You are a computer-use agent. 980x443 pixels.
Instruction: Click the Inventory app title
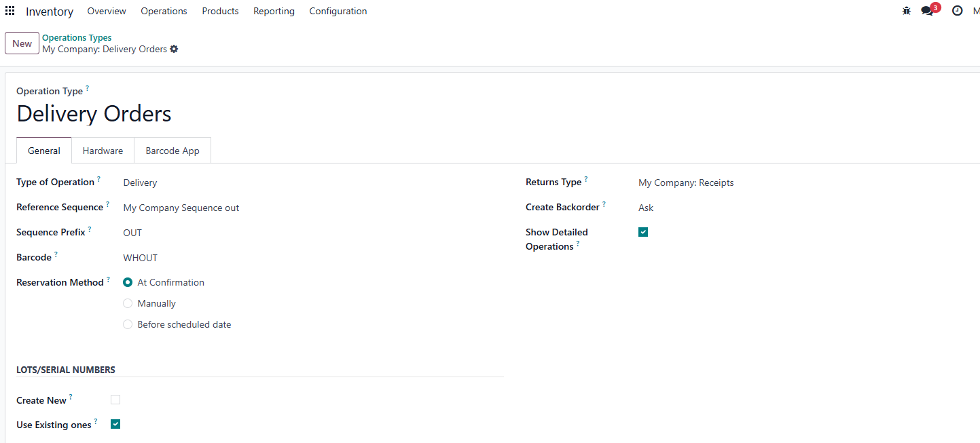coord(50,12)
